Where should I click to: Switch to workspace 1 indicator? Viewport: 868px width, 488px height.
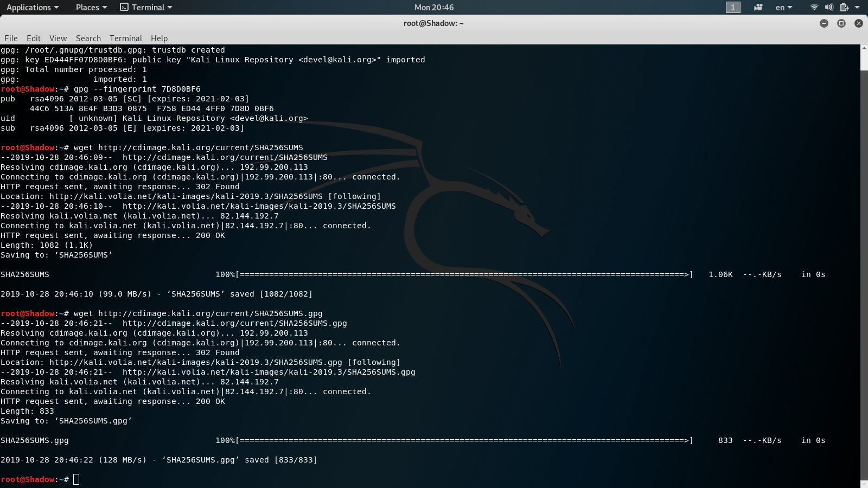733,7
